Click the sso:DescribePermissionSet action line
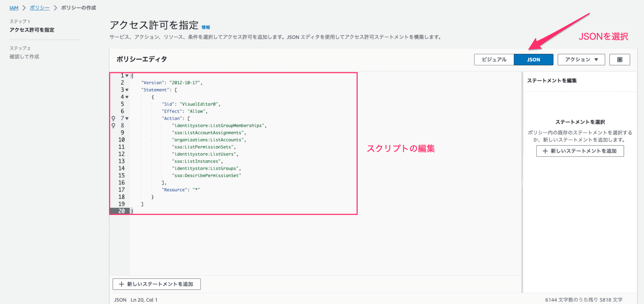The width and height of the screenshot is (644, 304). [207, 176]
